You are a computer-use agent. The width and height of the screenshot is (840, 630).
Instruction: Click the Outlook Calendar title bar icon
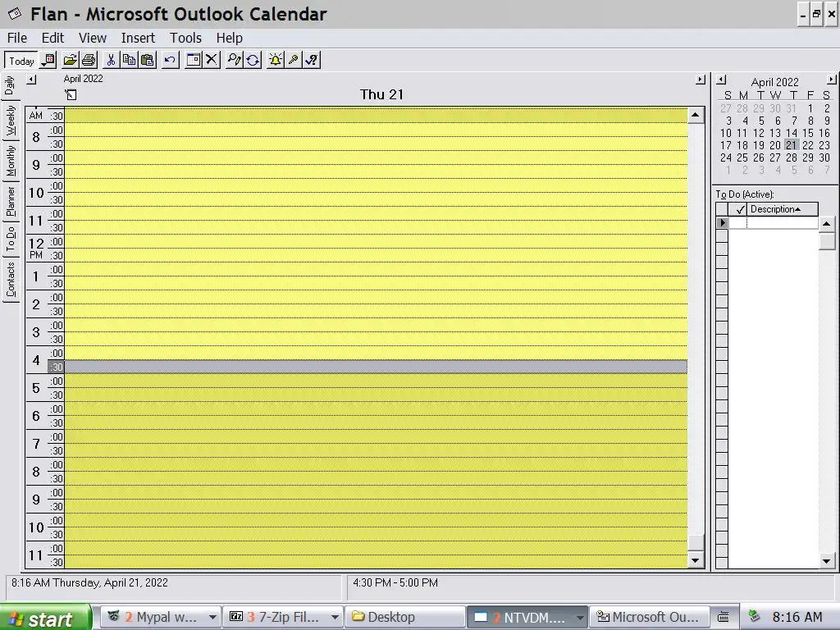(15, 14)
